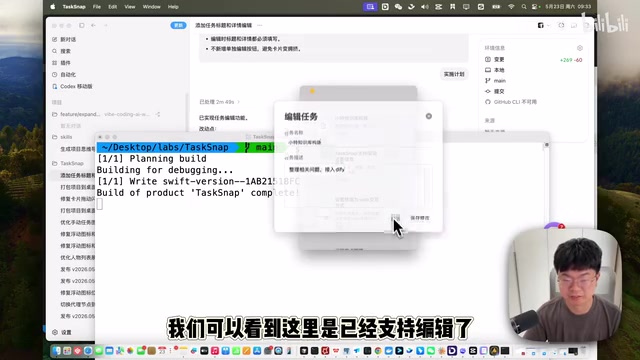The image size is (640, 360).
Task: Click the share icon beside feature/expand row
Action: (158, 114)
